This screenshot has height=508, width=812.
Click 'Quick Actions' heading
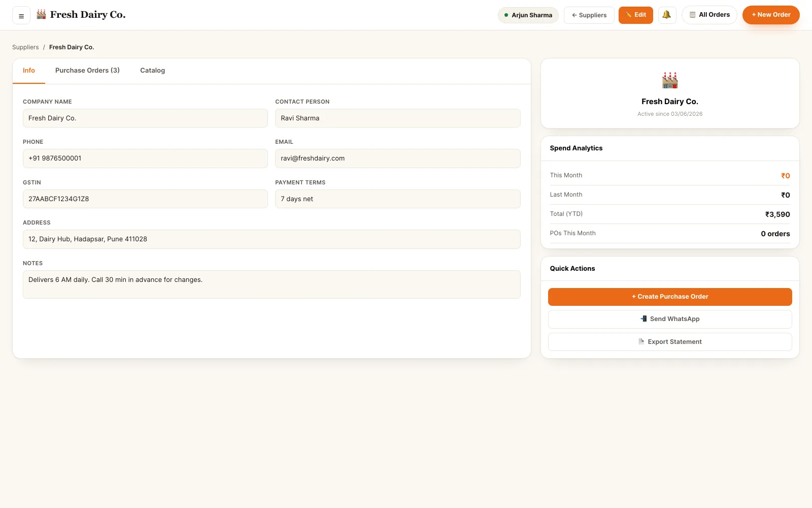[x=572, y=269]
